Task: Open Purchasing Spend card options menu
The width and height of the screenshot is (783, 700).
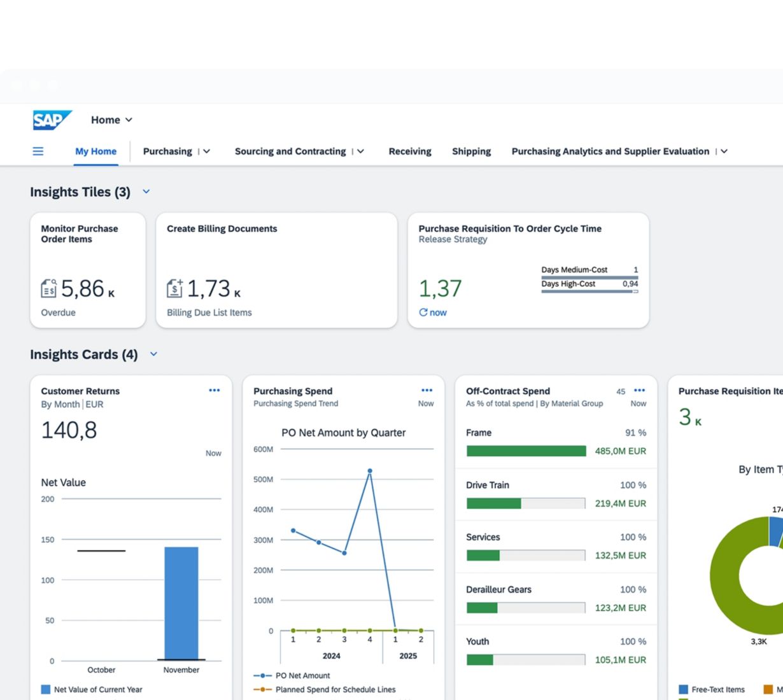Action: click(427, 391)
